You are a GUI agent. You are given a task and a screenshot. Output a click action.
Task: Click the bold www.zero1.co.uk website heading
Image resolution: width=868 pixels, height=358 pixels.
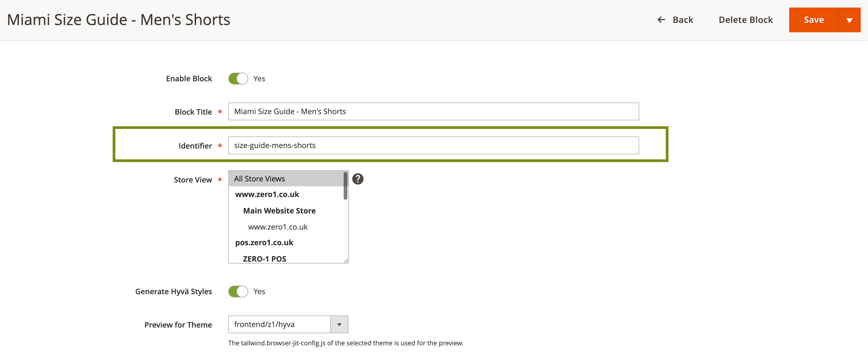pyautogui.click(x=267, y=194)
